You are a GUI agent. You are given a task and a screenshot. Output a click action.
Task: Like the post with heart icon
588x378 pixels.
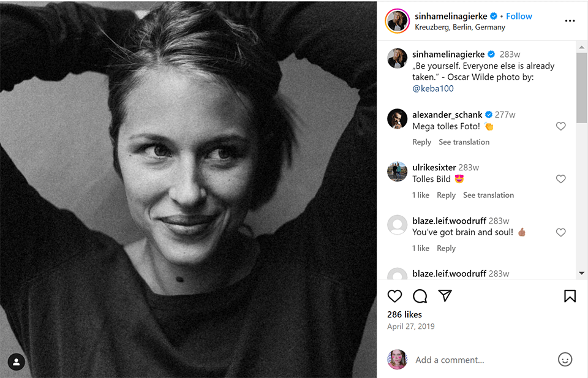click(395, 297)
